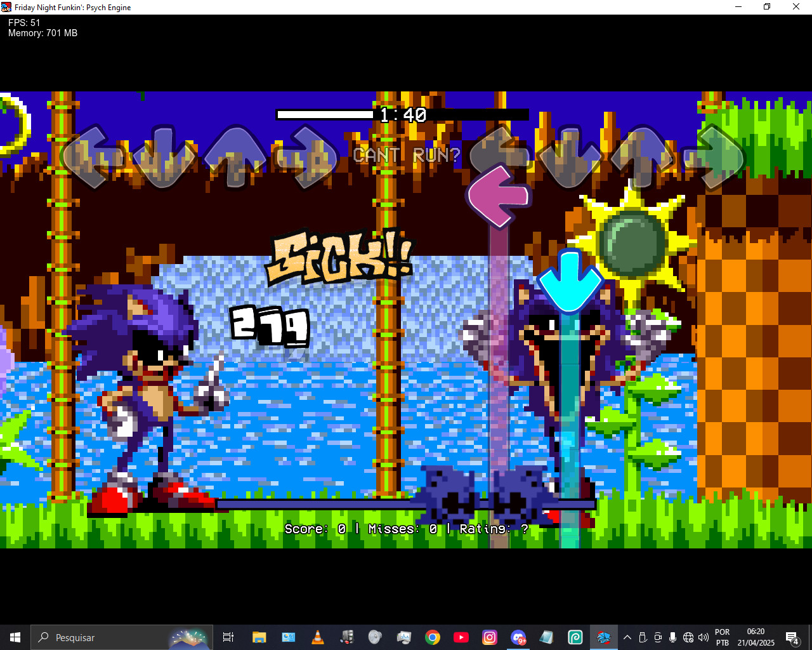This screenshot has width=812, height=650.
Task: Click the microphone icon in the system tray
Action: point(672,637)
